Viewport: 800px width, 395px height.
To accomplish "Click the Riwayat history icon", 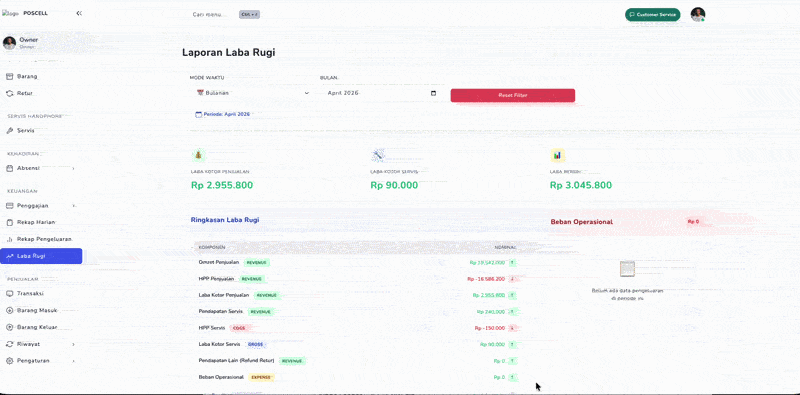I will [x=9, y=344].
